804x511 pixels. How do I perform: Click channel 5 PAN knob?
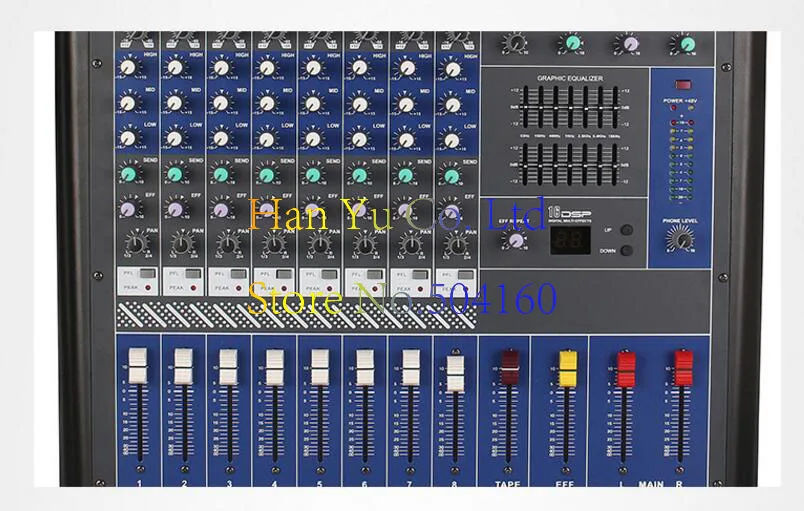pos(319,244)
